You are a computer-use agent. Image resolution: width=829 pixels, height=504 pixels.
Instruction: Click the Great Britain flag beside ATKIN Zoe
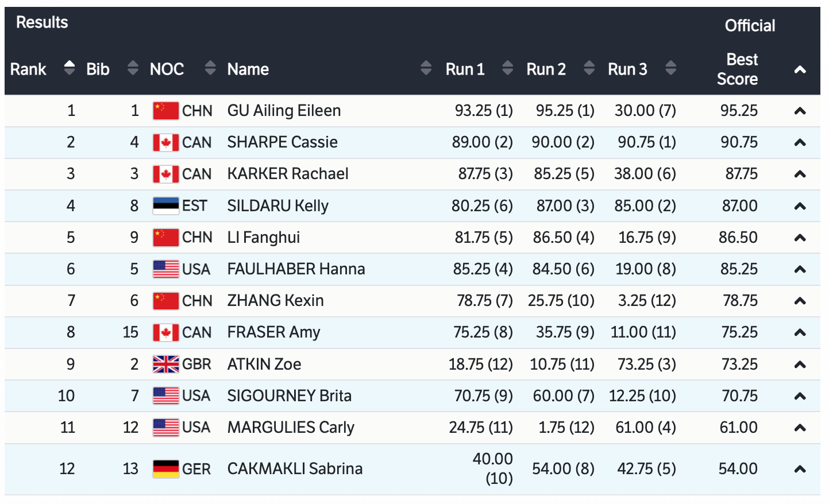pyautogui.click(x=165, y=364)
